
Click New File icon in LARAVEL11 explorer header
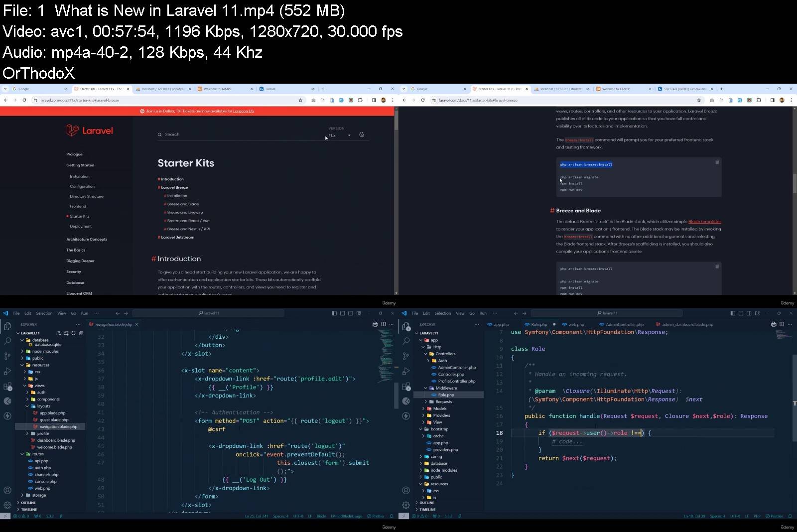(58, 333)
